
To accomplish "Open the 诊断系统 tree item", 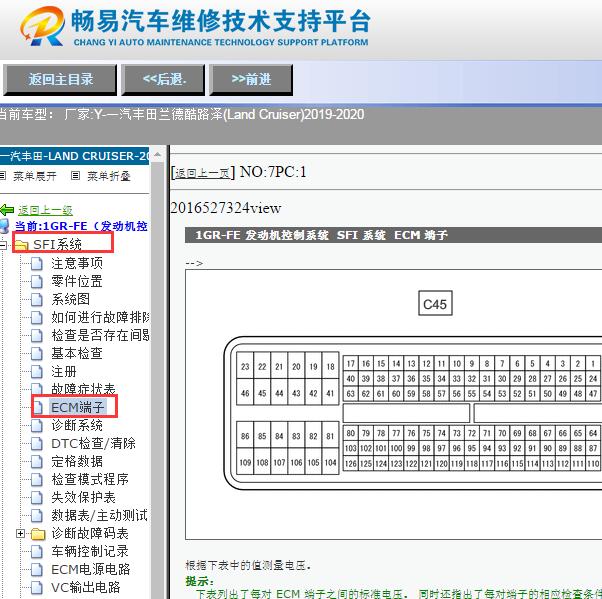I will pos(77,425).
